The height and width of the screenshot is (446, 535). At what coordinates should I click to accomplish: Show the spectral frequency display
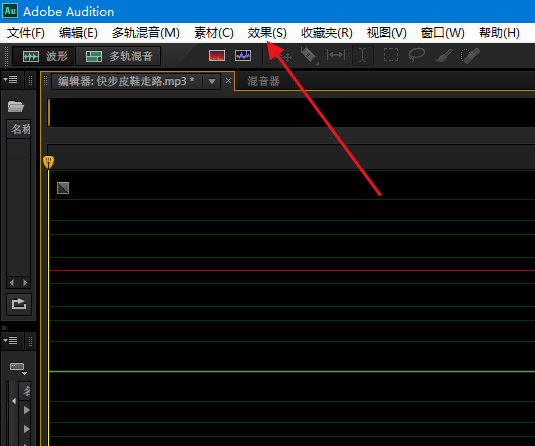(x=217, y=56)
